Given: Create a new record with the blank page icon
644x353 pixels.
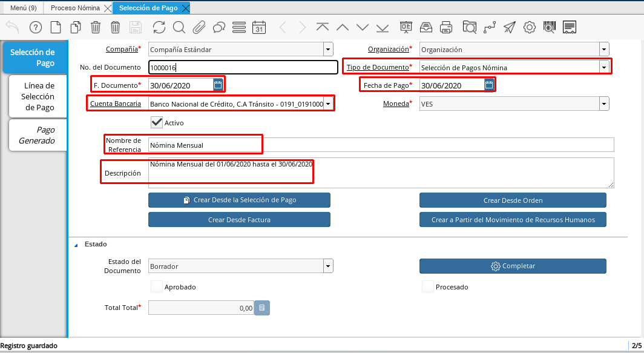Looking at the screenshot, I should [56, 27].
